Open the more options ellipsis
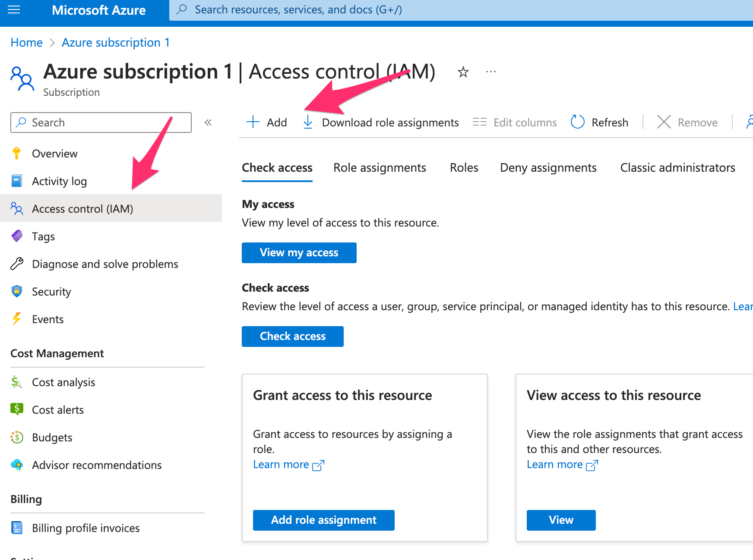Viewport: 753px width, 560px height. pyautogui.click(x=491, y=72)
